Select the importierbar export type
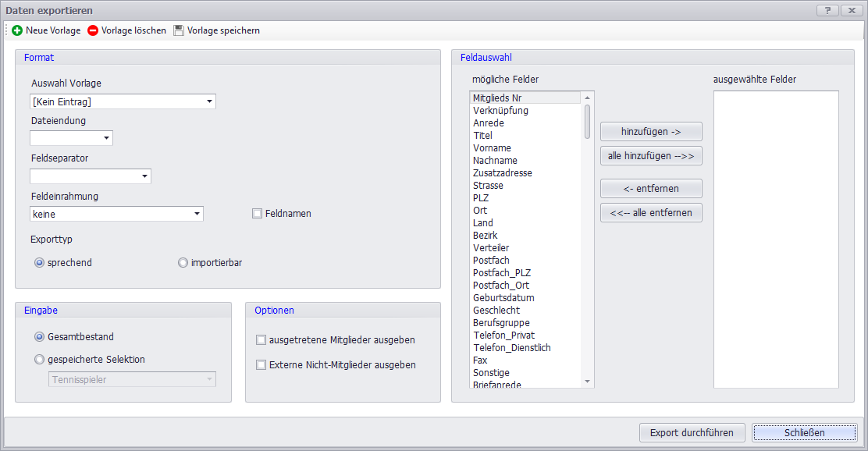Screen dimensions: 868x451 [x=183, y=263]
